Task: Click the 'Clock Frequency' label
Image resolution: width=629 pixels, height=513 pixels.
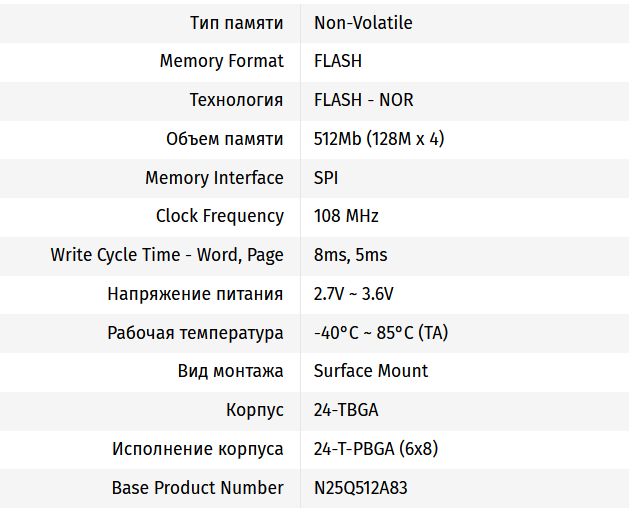Action: (x=220, y=216)
